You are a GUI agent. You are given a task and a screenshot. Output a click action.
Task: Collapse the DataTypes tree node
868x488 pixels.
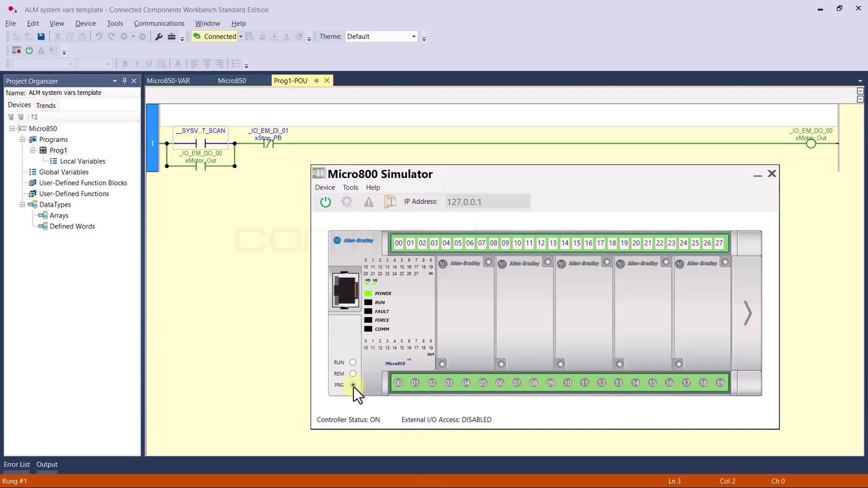(x=22, y=205)
